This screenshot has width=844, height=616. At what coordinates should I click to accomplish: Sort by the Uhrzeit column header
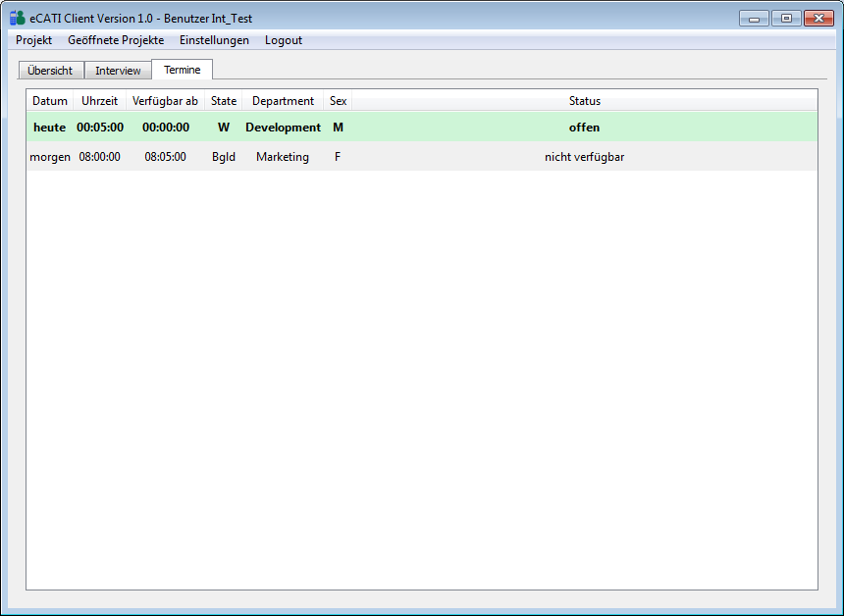coord(99,101)
